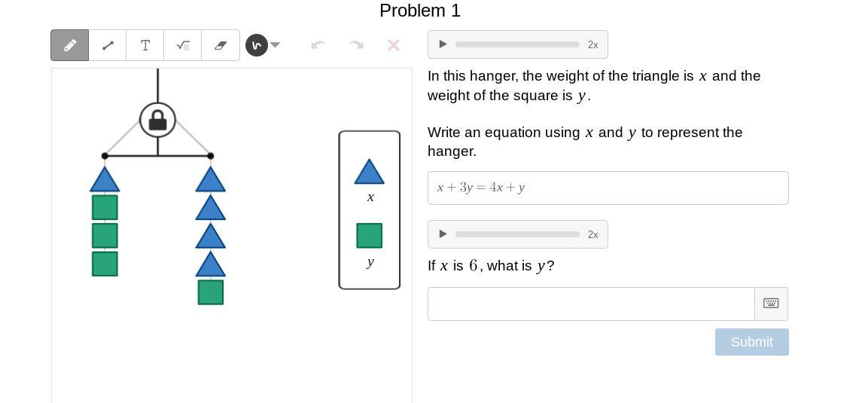Click the equation input field
Screen dimensions: 868x403
[x=608, y=188]
